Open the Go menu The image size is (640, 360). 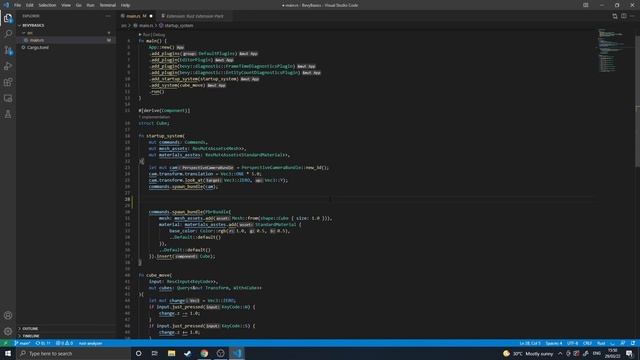click(x=78, y=5)
